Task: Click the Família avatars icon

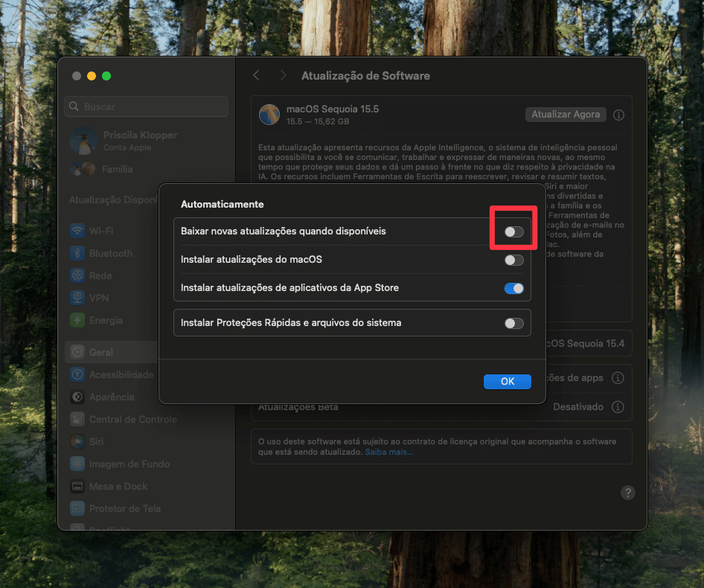Action: pyautogui.click(x=83, y=170)
